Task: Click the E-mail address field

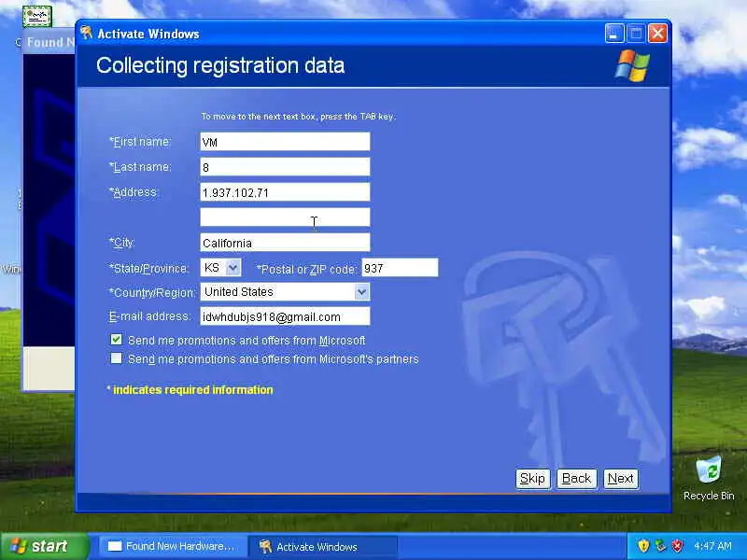Action: [285, 316]
